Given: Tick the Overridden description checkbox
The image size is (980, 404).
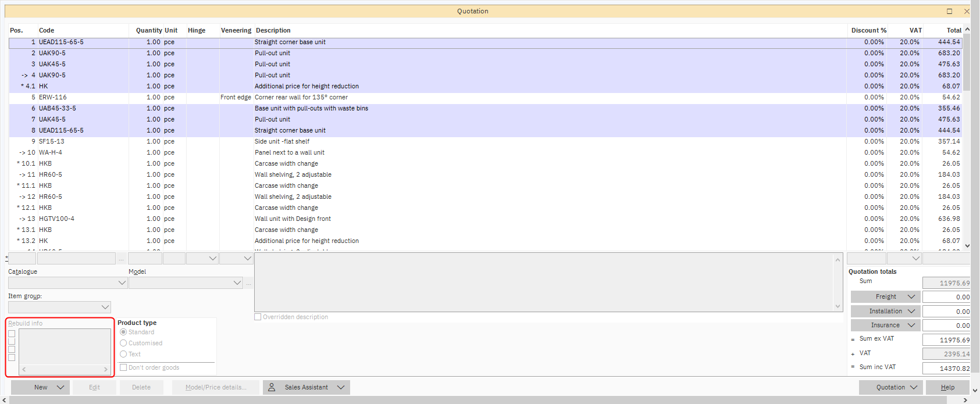Looking at the screenshot, I should (258, 317).
